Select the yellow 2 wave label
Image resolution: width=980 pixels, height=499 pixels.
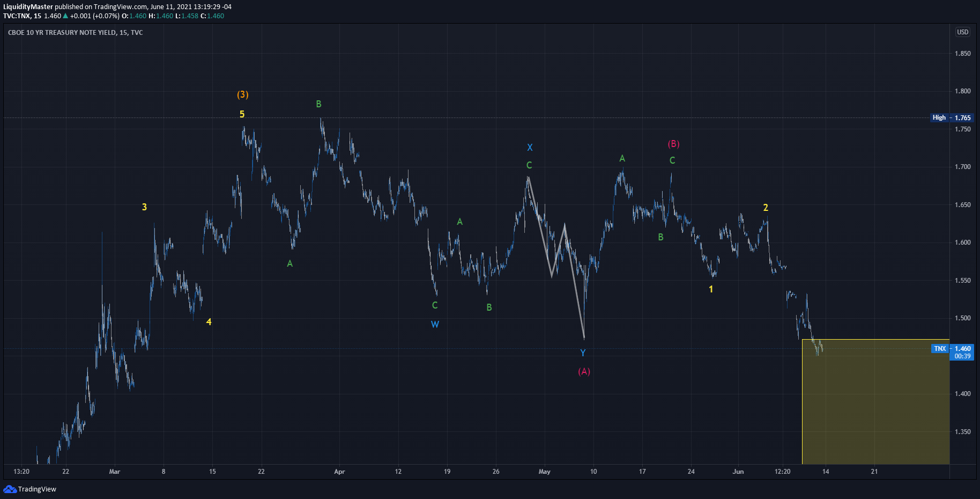coord(766,208)
